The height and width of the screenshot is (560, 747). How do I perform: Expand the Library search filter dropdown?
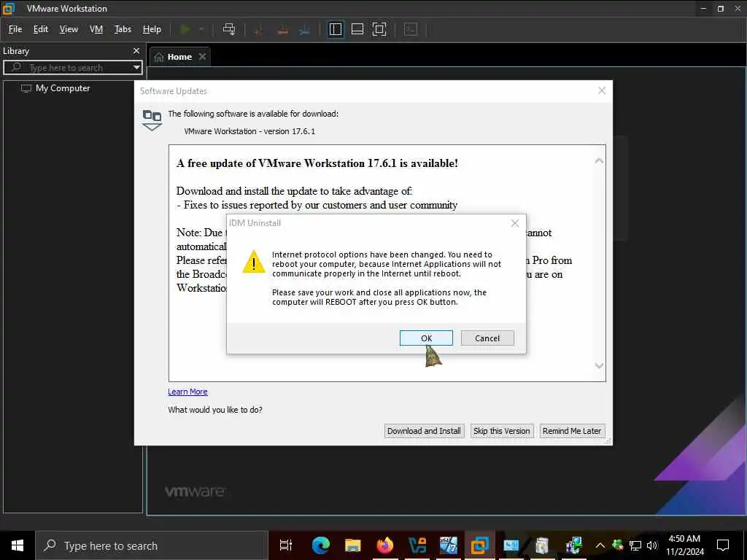(136, 68)
